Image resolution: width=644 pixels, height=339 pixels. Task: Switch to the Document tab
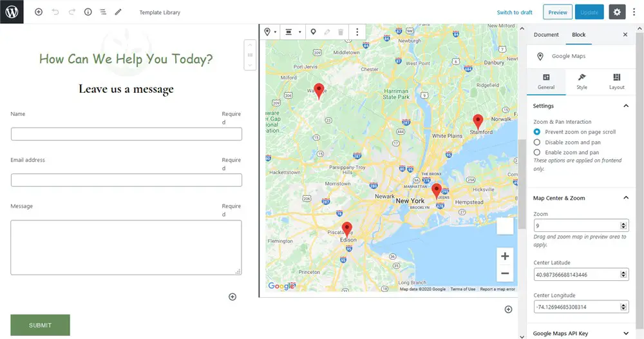[x=546, y=35]
